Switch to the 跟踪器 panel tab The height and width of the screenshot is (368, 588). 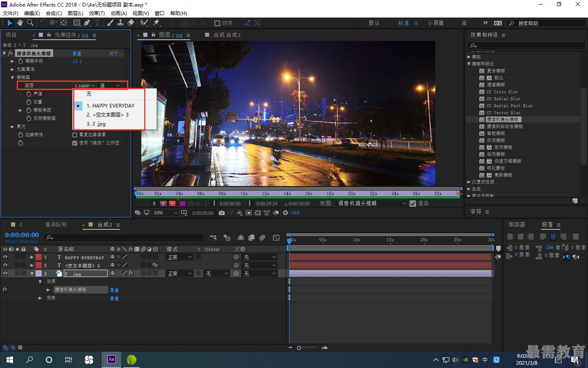coord(517,224)
